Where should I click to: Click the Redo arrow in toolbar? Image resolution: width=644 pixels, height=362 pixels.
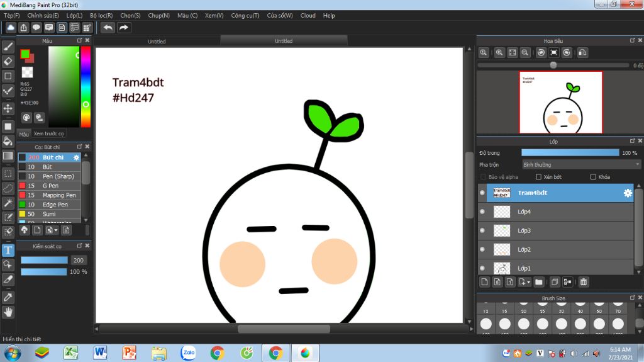(124, 28)
